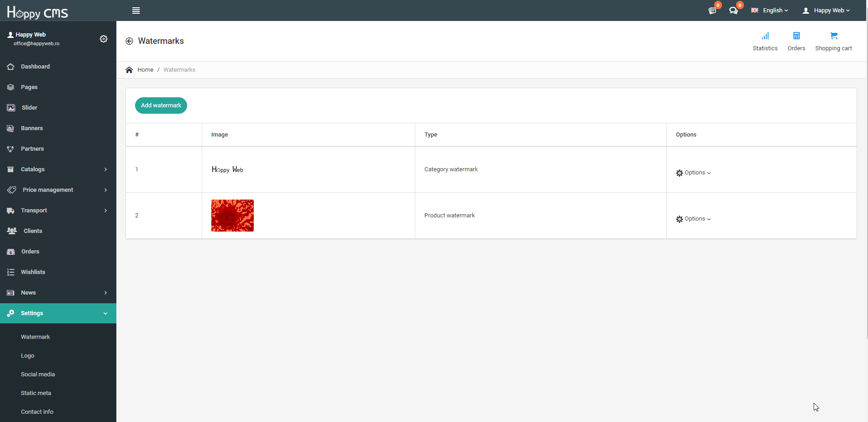Screen dimensions: 868x422
Task: Click the office@happyweb.ro email in sidebar
Action: pos(37,44)
